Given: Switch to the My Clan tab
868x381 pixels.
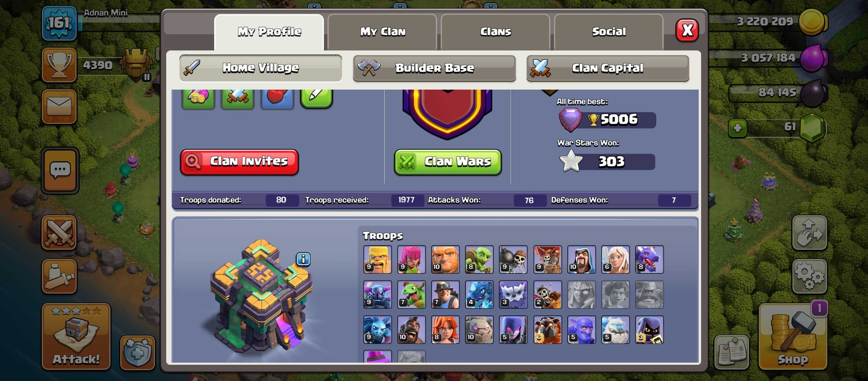Looking at the screenshot, I should [382, 32].
